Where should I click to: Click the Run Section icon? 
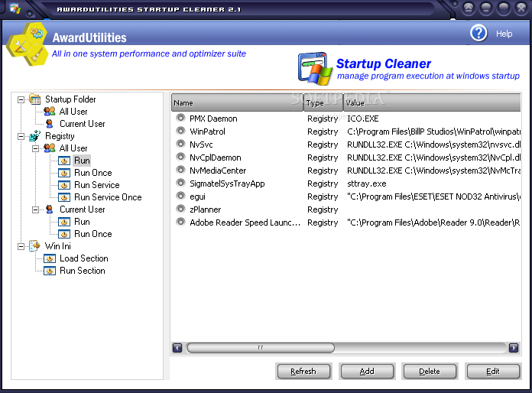point(50,271)
